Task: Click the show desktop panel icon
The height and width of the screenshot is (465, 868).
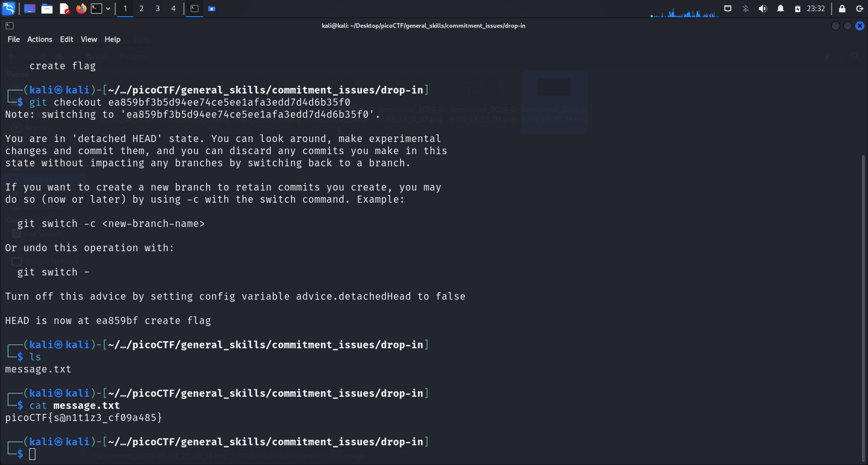Action: coord(30,9)
